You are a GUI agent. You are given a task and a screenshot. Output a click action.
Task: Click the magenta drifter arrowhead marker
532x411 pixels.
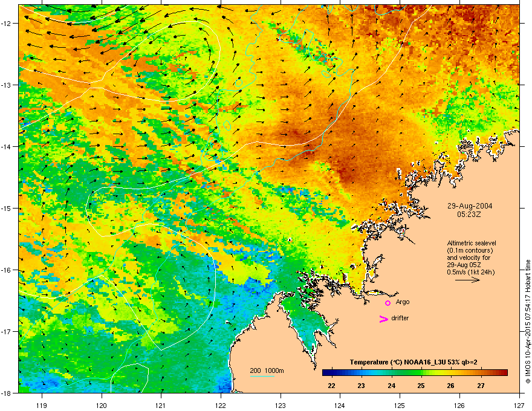click(x=384, y=319)
